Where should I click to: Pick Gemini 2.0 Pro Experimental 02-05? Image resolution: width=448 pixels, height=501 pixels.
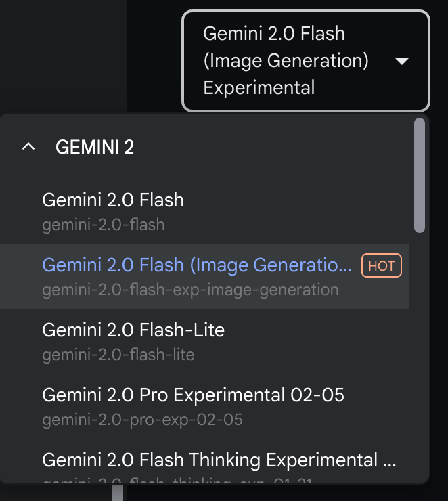pyautogui.click(x=193, y=395)
